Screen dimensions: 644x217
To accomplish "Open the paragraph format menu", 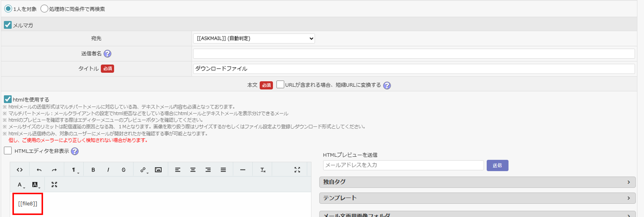I will coord(74,170).
